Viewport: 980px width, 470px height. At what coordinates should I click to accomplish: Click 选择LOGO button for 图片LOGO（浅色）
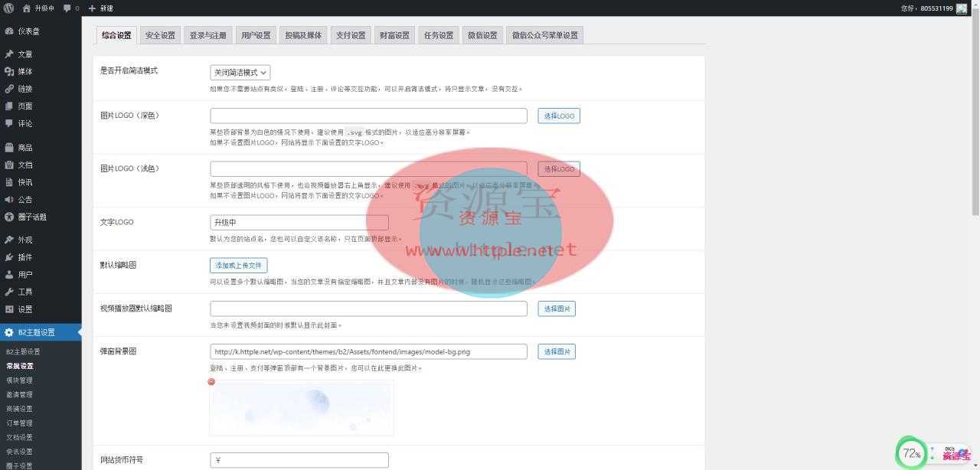coord(559,169)
